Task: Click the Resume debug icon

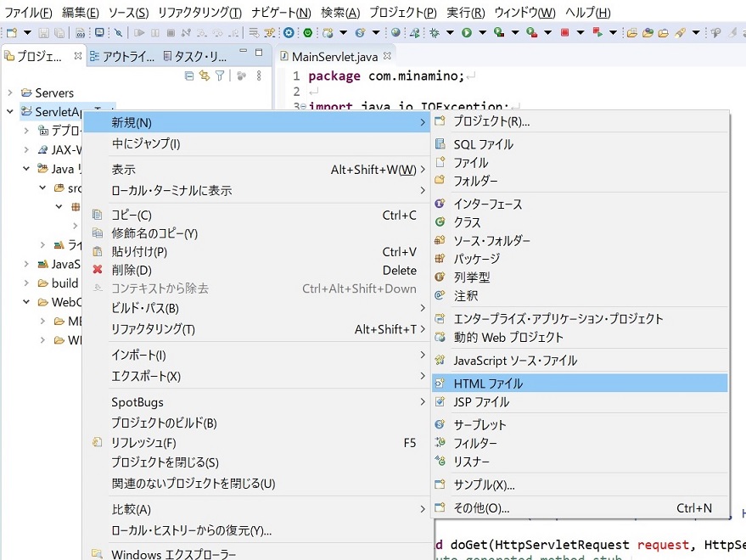Action: (x=139, y=32)
